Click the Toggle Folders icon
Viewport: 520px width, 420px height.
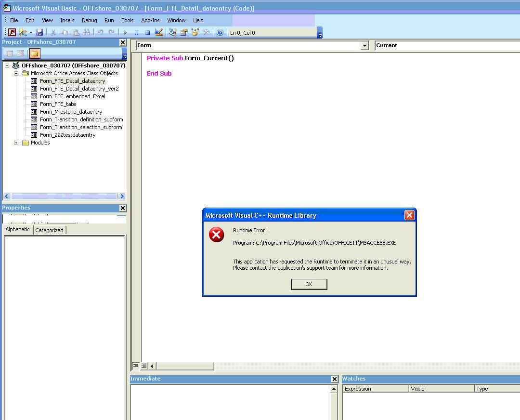click(x=35, y=53)
